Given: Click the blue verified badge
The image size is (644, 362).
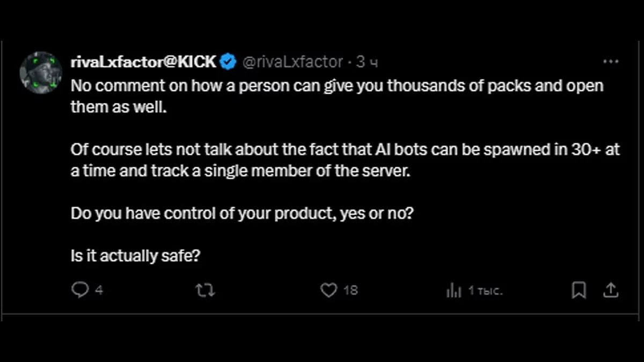Looking at the screenshot, I should (229, 62).
